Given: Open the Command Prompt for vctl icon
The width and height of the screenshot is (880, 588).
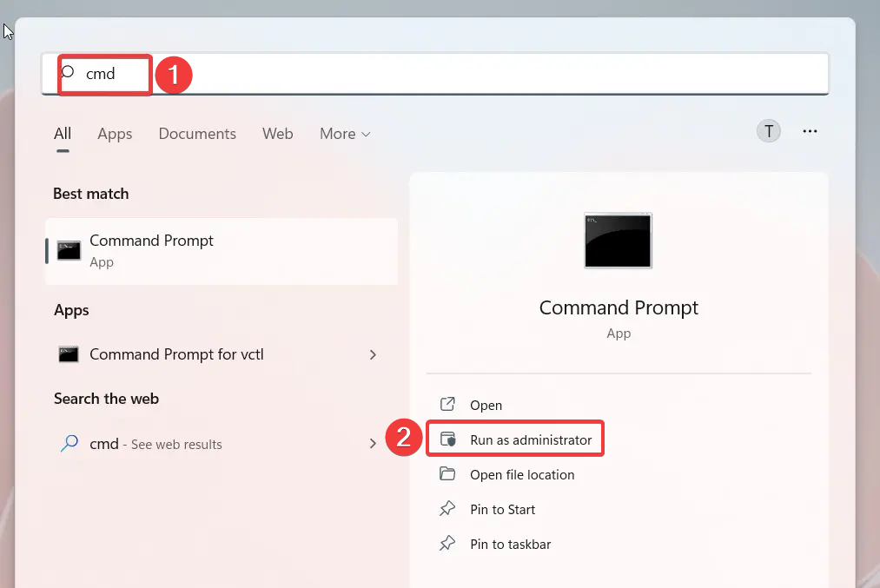Looking at the screenshot, I should (x=68, y=354).
